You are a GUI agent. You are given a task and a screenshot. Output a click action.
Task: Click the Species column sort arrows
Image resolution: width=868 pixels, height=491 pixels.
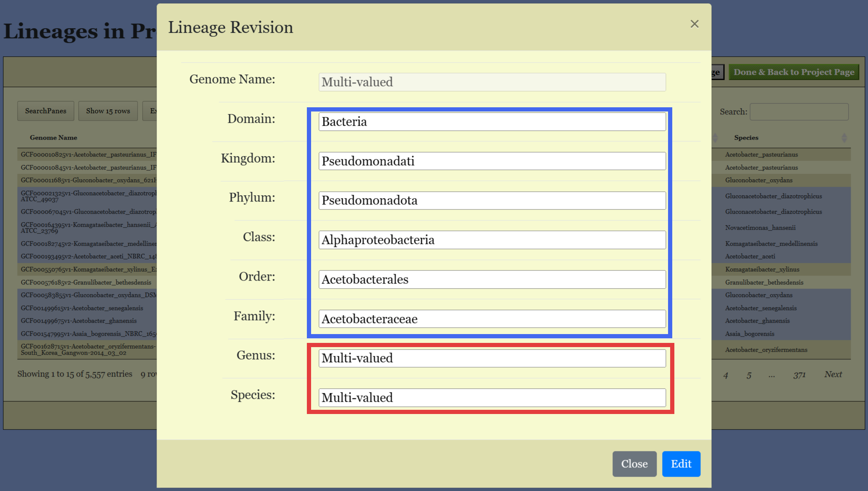[844, 138]
